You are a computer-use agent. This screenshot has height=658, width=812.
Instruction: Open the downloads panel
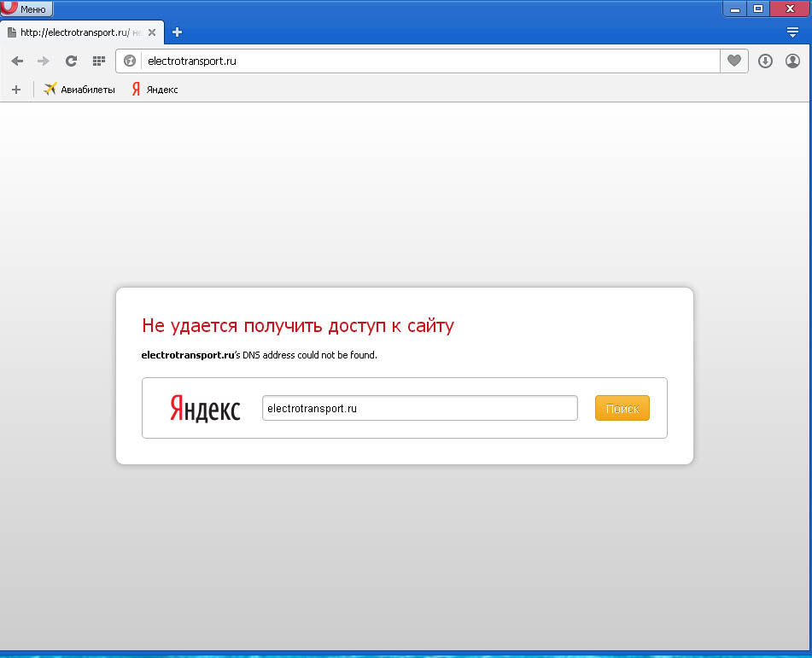pyautogui.click(x=765, y=61)
